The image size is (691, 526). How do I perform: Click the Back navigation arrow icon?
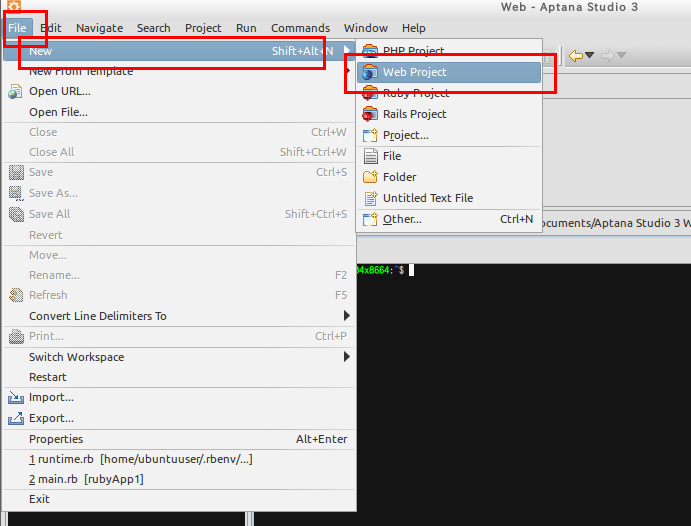[x=576, y=56]
